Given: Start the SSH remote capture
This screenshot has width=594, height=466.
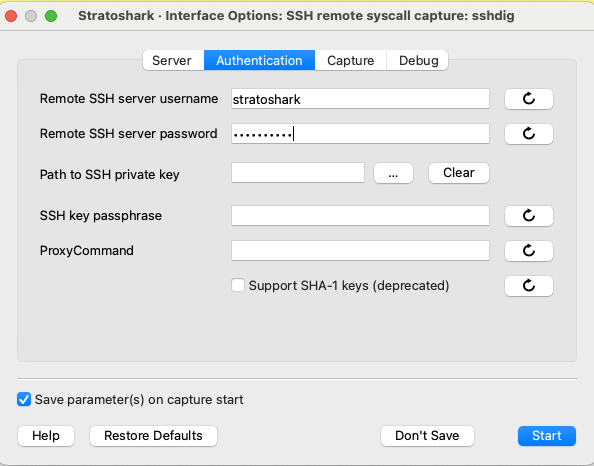Looking at the screenshot, I should (547, 436).
